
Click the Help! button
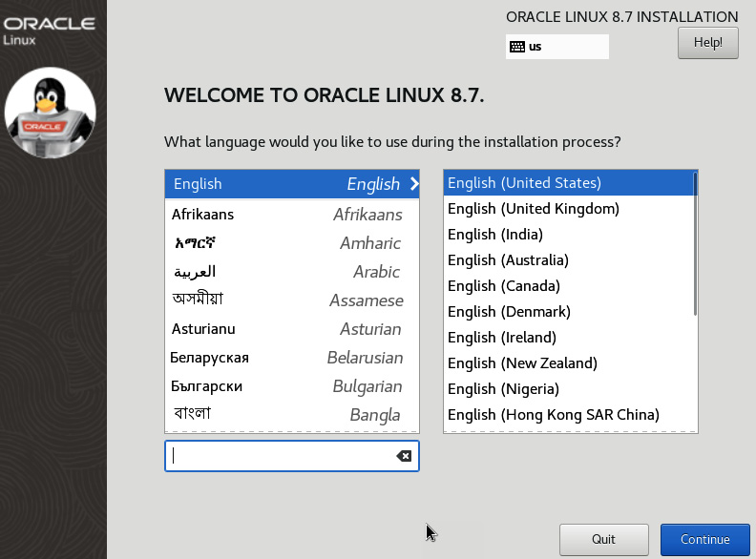point(707,43)
